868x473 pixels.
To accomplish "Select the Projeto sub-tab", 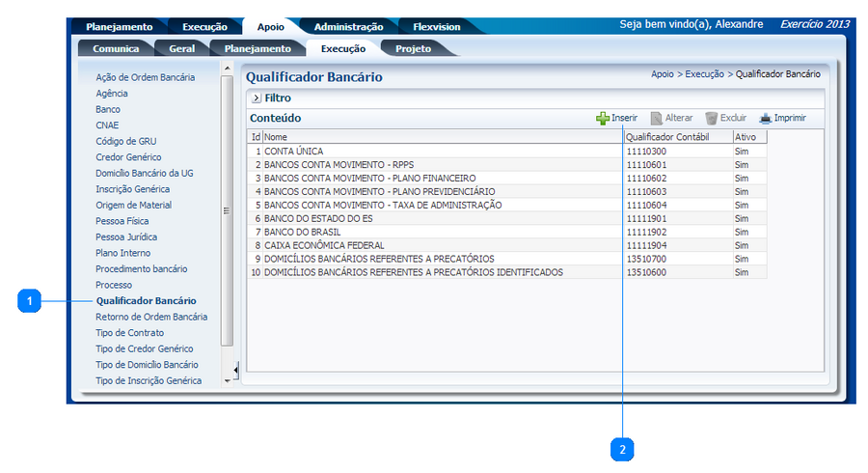I will pos(414,48).
